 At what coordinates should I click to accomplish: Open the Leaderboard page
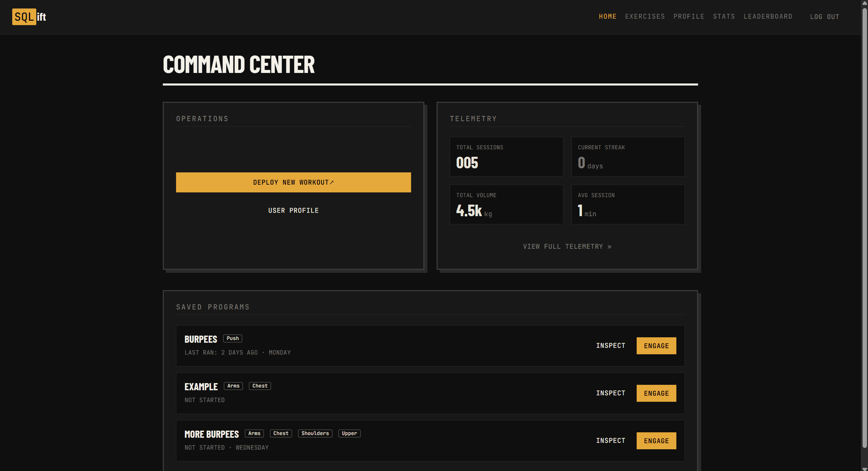pyautogui.click(x=768, y=16)
